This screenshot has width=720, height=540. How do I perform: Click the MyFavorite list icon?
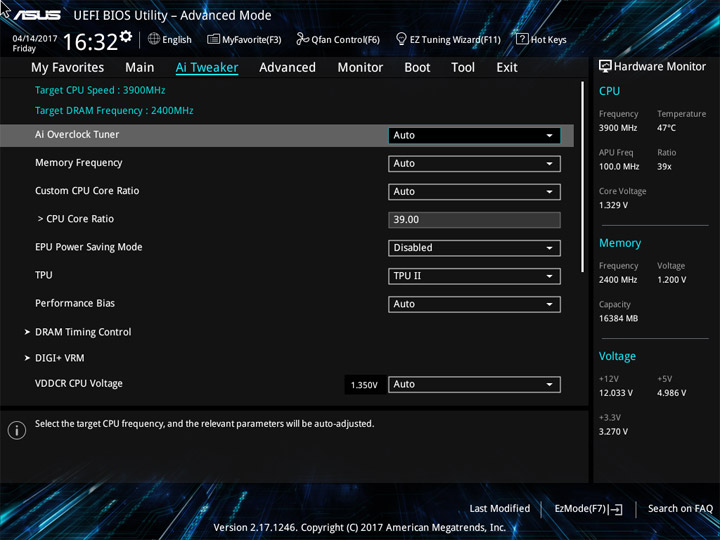click(213, 39)
